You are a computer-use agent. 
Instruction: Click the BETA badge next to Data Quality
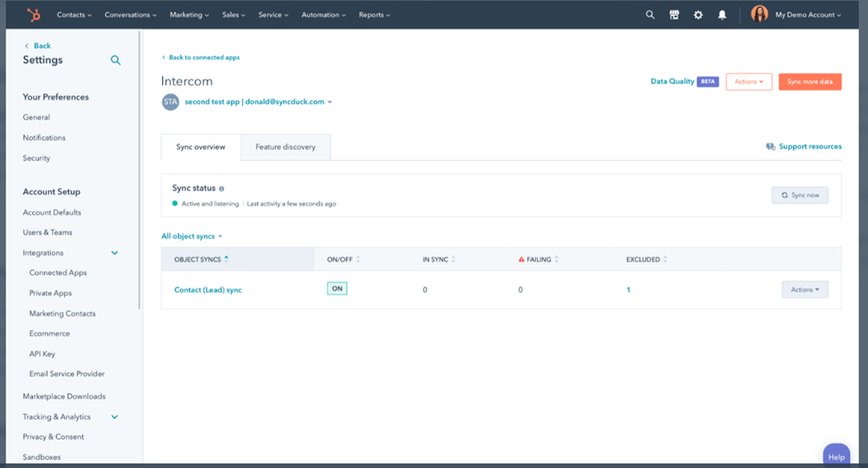(708, 81)
